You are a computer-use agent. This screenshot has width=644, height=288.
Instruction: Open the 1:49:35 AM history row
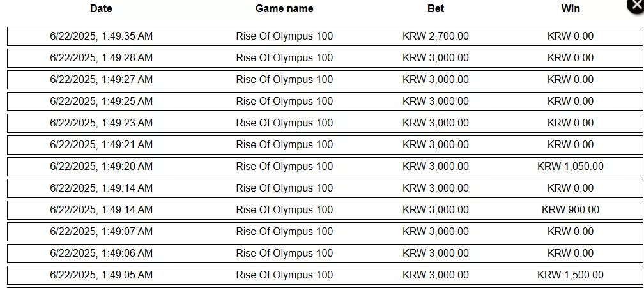coord(325,36)
